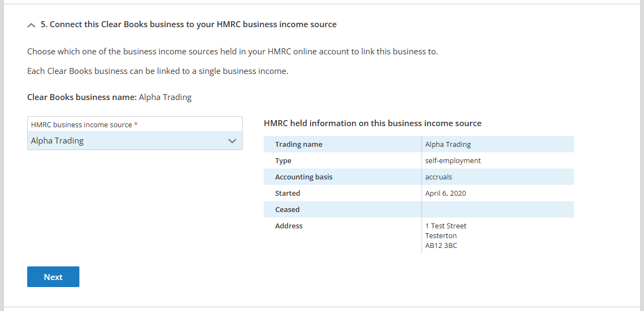Click the 'HMRC business income source *' field label

pyautogui.click(x=84, y=125)
